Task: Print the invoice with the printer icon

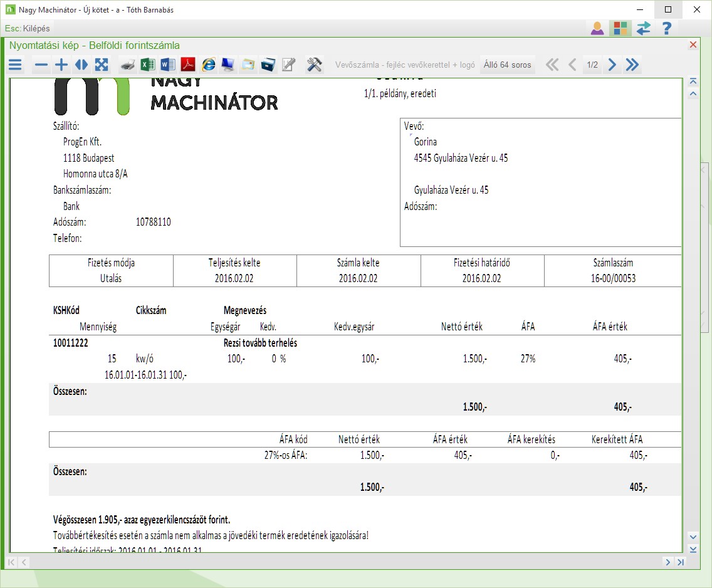Action: [128, 65]
